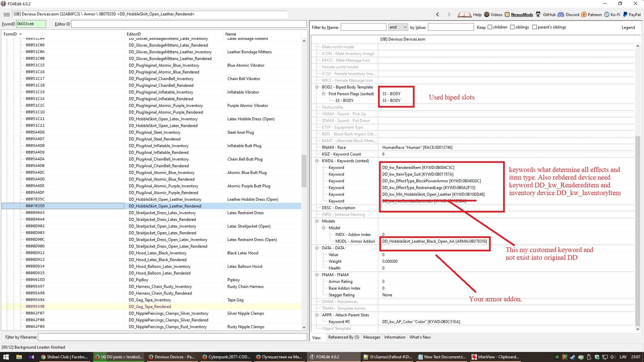Open the Patreon link

(591, 14)
